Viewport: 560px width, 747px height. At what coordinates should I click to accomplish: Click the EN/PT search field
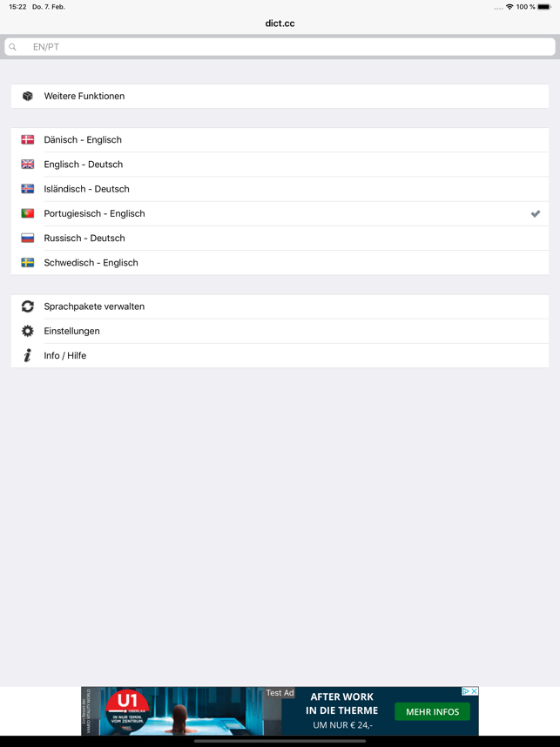pyautogui.click(x=280, y=47)
